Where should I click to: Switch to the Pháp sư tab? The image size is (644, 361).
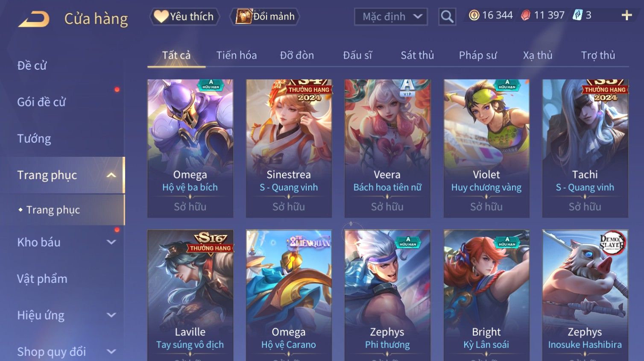coord(478,55)
